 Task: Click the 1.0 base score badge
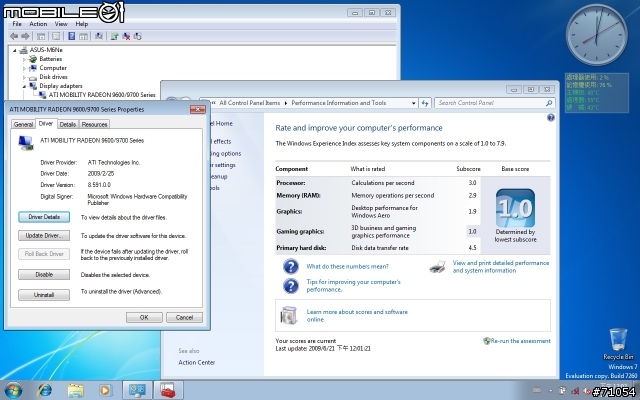coord(515,208)
